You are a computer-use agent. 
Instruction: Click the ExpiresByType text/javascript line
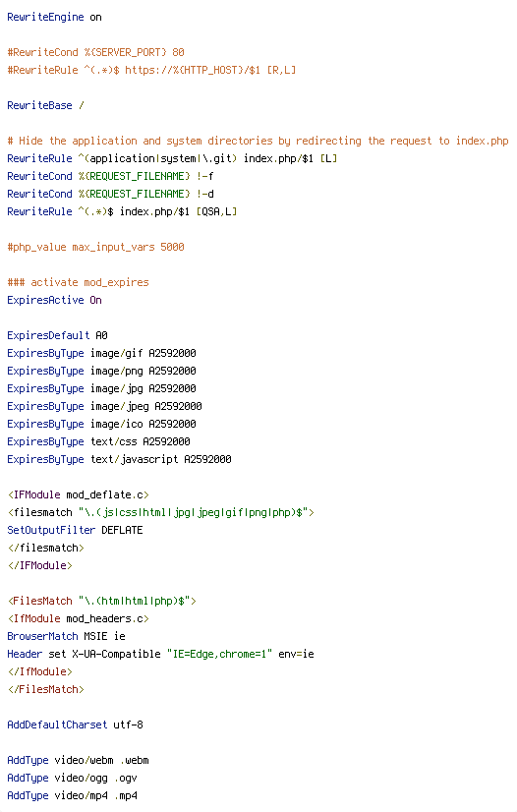(119, 459)
